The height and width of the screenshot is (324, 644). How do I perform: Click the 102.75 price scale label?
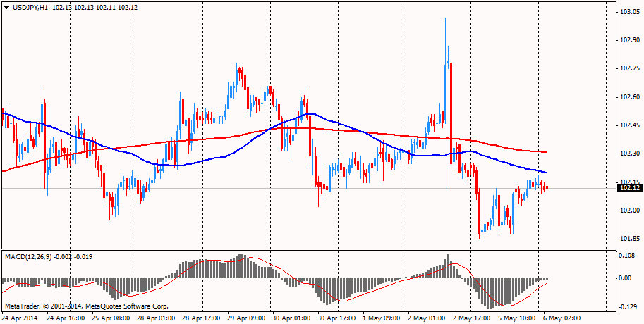629,69
